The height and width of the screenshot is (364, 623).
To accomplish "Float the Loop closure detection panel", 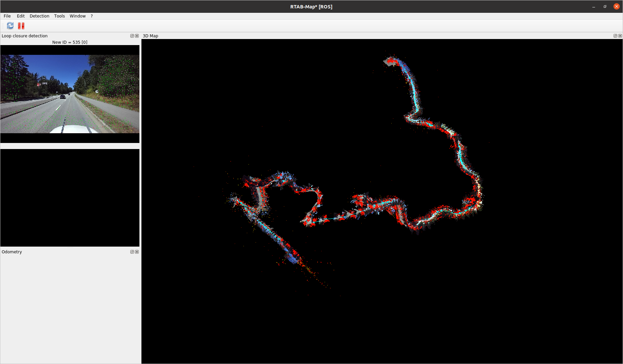I will (x=132, y=36).
